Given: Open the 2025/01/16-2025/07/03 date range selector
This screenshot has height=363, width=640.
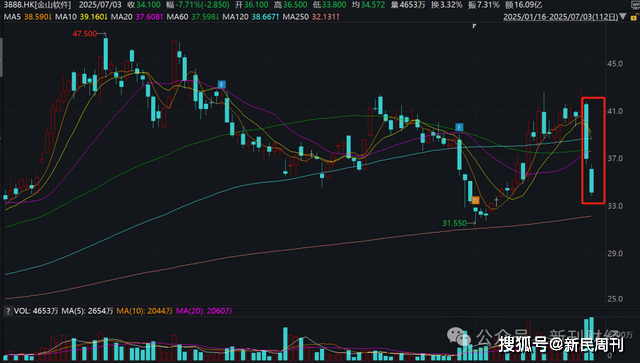Looking at the screenshot, I should pyautogui.click(x=560, y=17).
